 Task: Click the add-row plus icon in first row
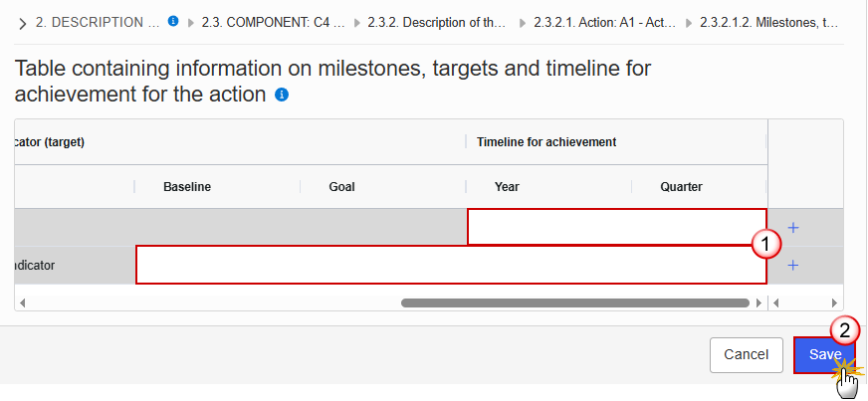click(x=793, y=228)
